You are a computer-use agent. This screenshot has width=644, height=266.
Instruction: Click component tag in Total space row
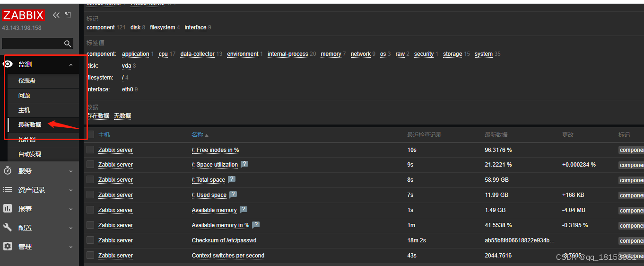coord(631,180)
